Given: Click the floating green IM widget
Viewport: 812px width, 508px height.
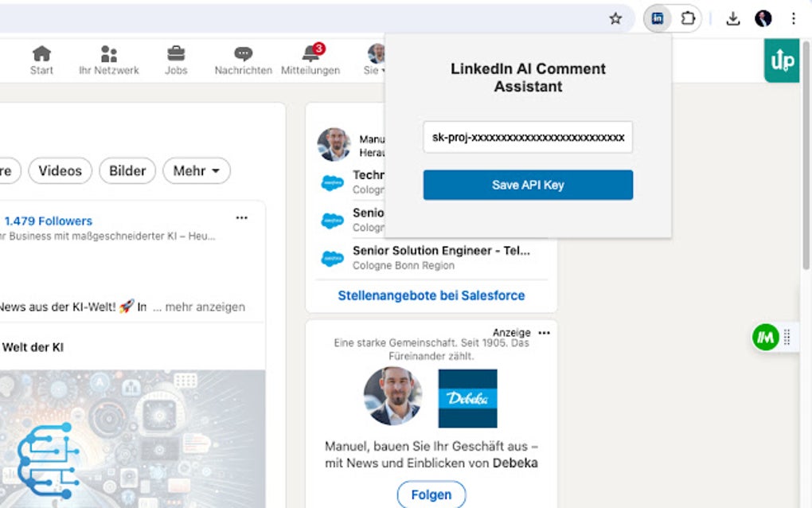Looking at the screenshot, I should [x=764, y=338].
